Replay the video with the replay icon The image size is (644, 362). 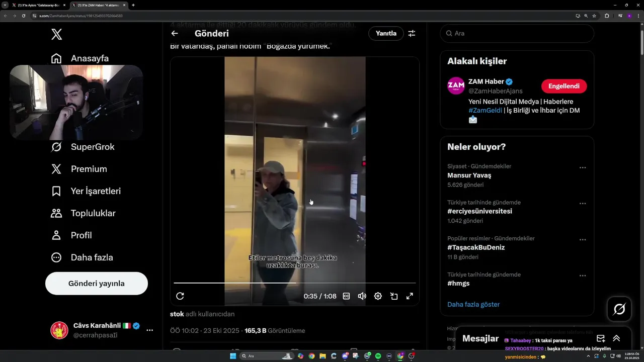(x=180, y=296)
